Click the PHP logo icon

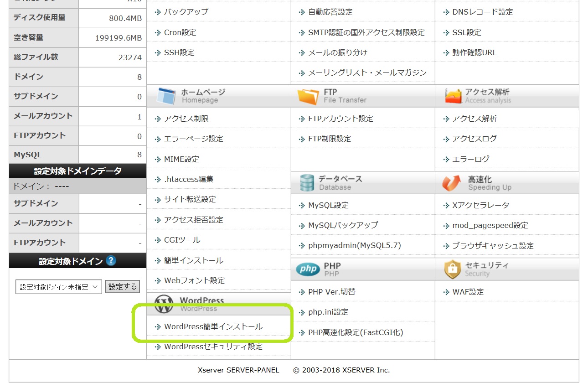click(x=308, y=269)
